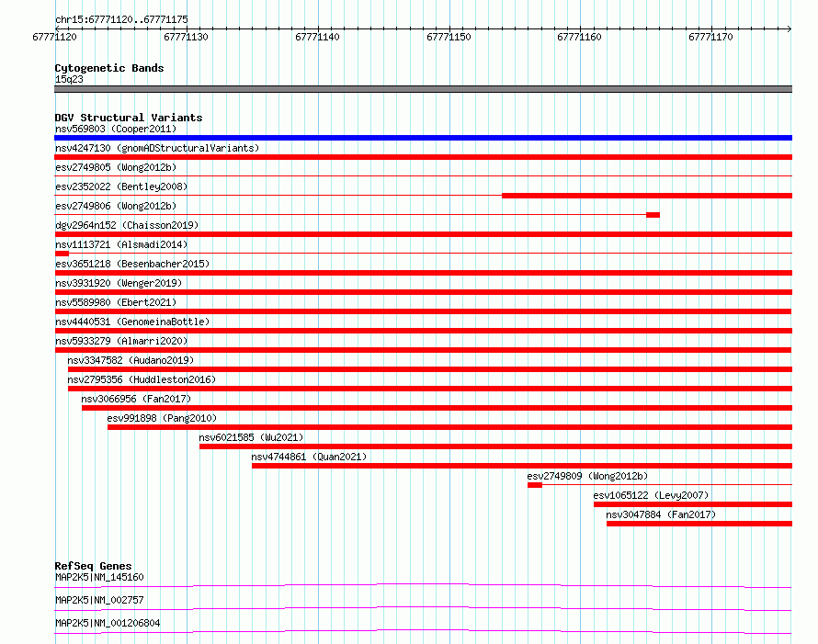Open the RefSeq Genes track title
Viewport: 818px width, 644px height.
tap(93, 566)
